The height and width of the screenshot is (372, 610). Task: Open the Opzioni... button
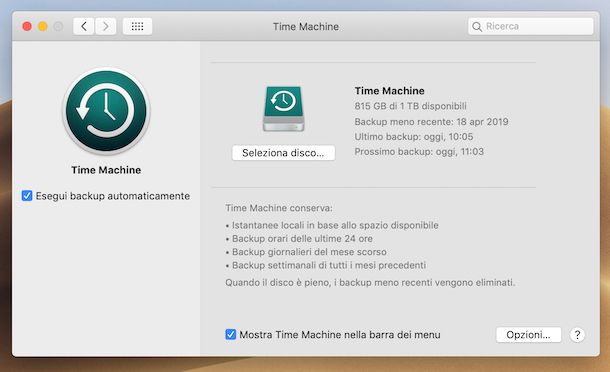click(528, 335)
